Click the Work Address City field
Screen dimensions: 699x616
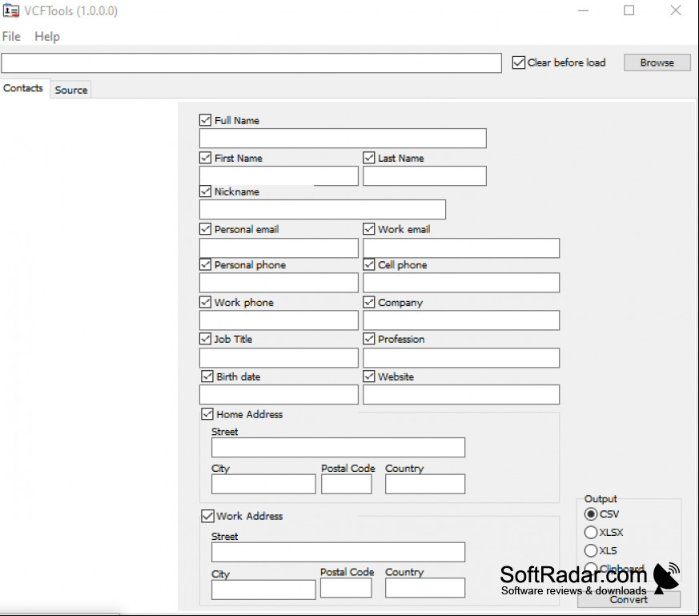click(263, 590)
